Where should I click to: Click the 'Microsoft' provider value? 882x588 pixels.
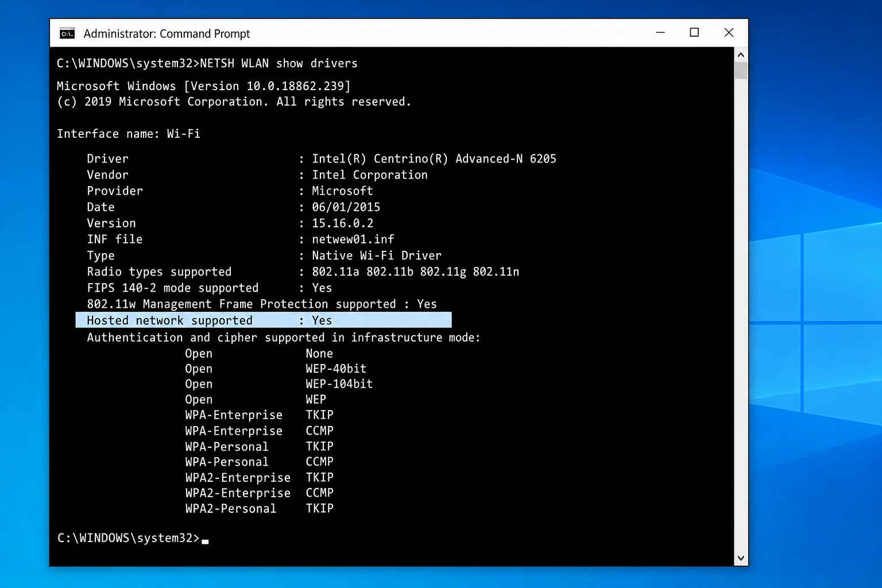click(342, 191)
